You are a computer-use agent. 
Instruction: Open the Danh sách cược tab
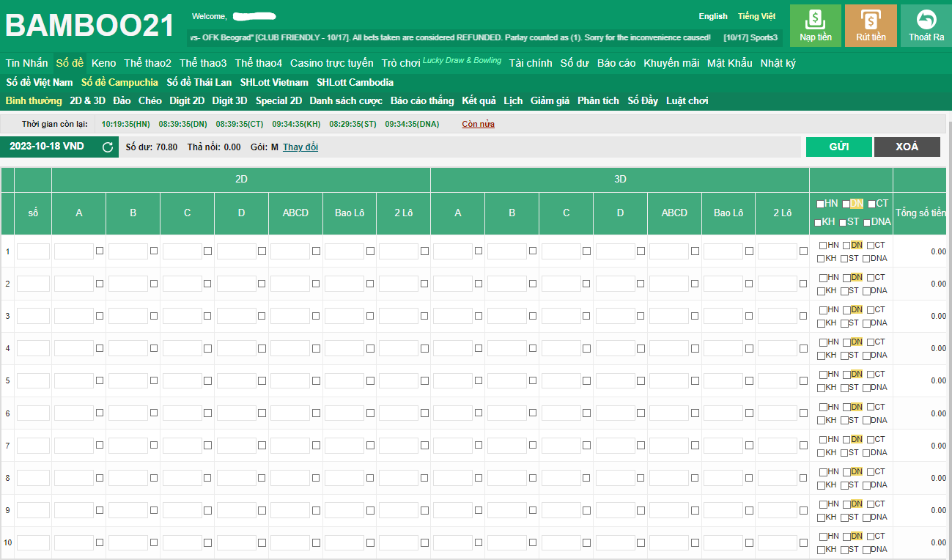click(x=346, y=100)
